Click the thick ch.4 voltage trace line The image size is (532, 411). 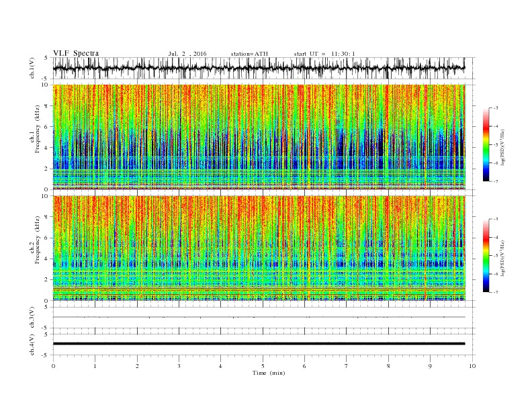[259, 344]
